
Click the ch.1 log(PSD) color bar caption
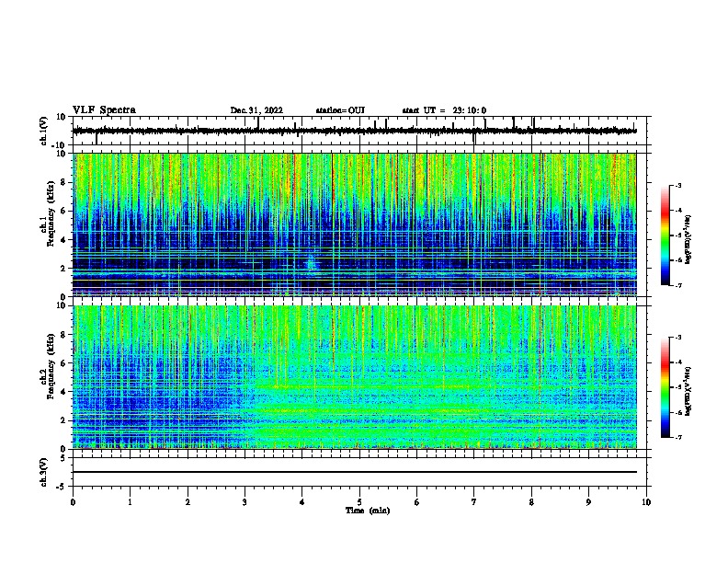click(688, 239)
